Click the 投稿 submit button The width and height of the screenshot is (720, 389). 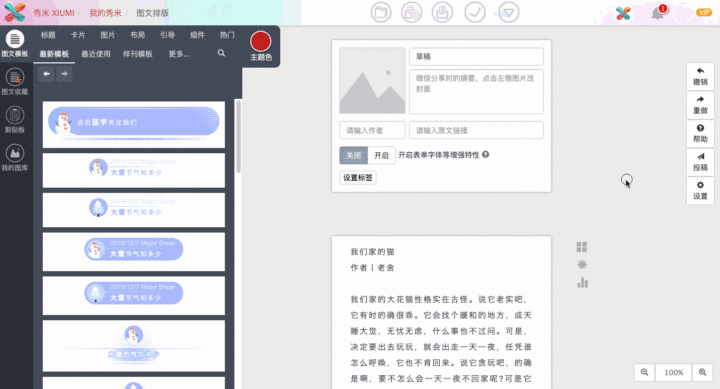700,162
